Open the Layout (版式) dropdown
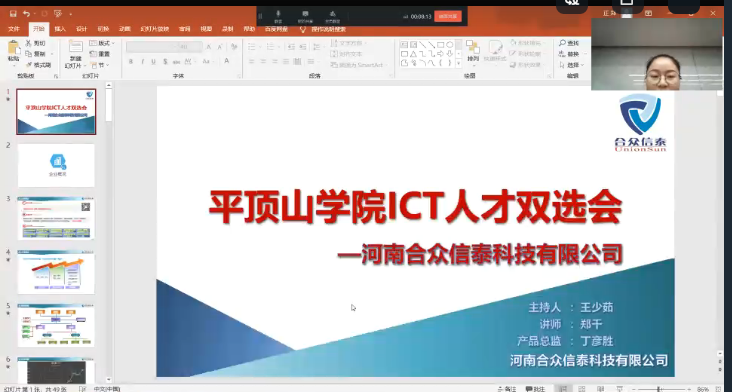Viewport: 732px width, 392px height. pyautogui.click(x=102, y=43)
